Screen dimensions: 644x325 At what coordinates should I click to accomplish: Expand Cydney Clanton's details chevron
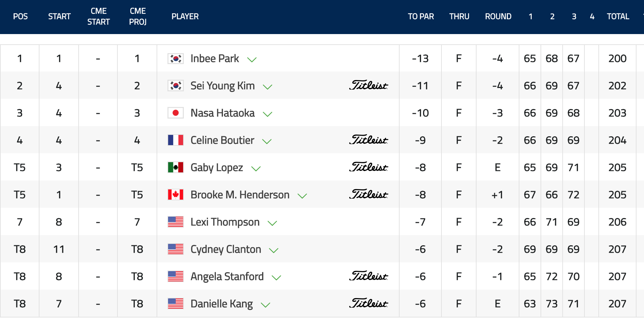(x=274, y=250)
